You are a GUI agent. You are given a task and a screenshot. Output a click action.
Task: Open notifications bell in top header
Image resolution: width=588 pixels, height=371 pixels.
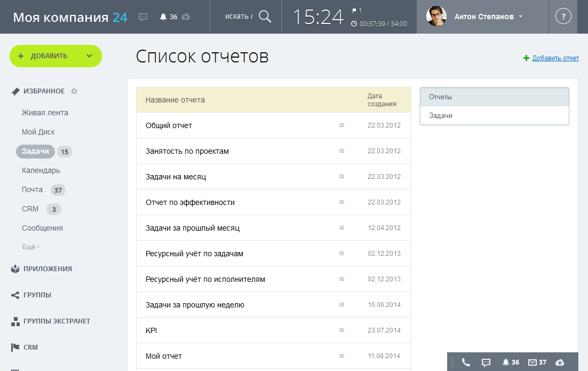pyautogui.click(x=163, y=17)
